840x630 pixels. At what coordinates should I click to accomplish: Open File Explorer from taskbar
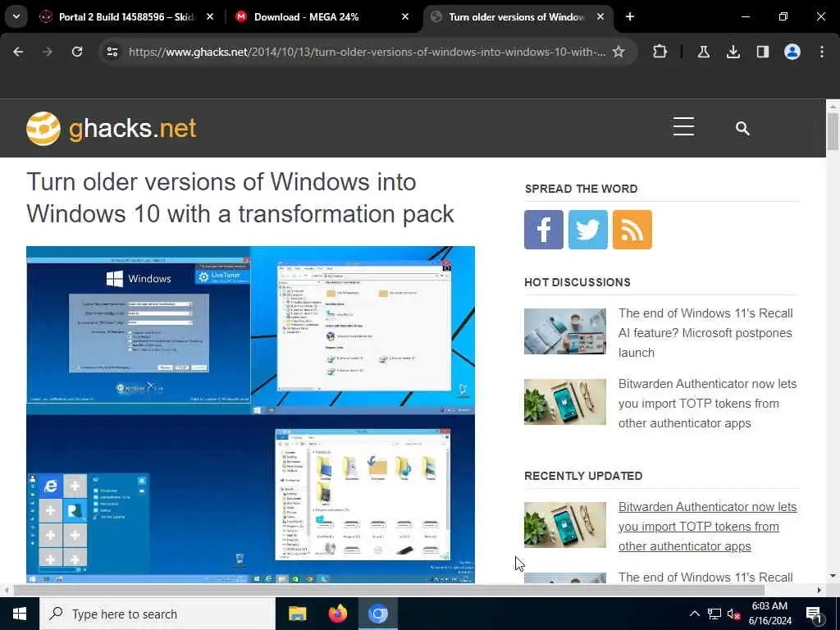(x=297, y=614)
